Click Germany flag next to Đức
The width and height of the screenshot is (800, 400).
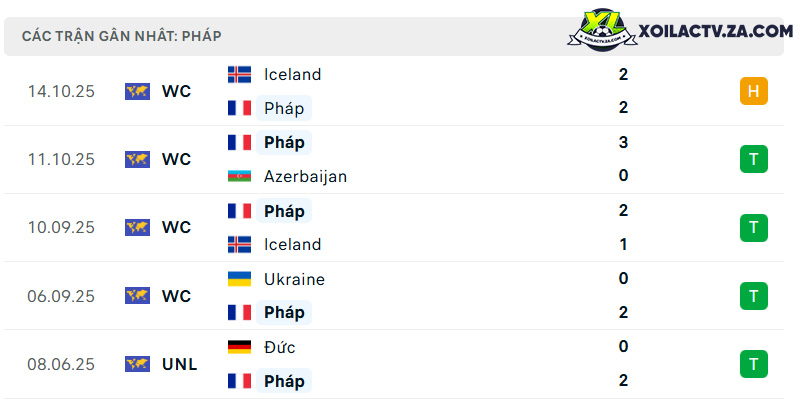point(239,347)
